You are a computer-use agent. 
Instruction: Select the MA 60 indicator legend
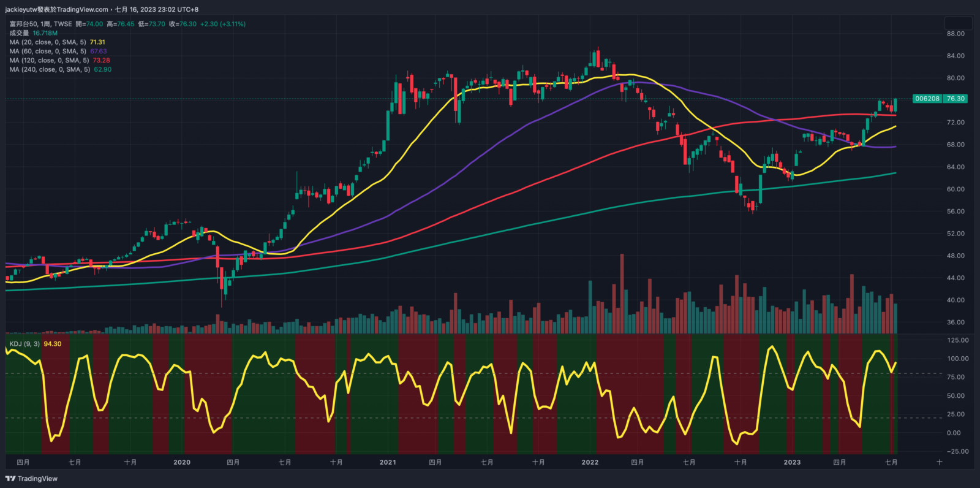48,51
